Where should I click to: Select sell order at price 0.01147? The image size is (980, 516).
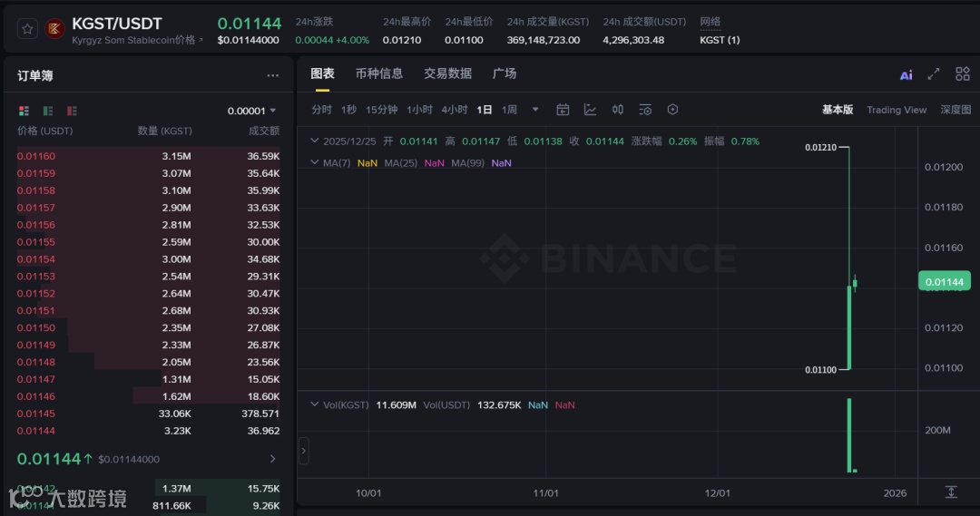tap(148, 379)
